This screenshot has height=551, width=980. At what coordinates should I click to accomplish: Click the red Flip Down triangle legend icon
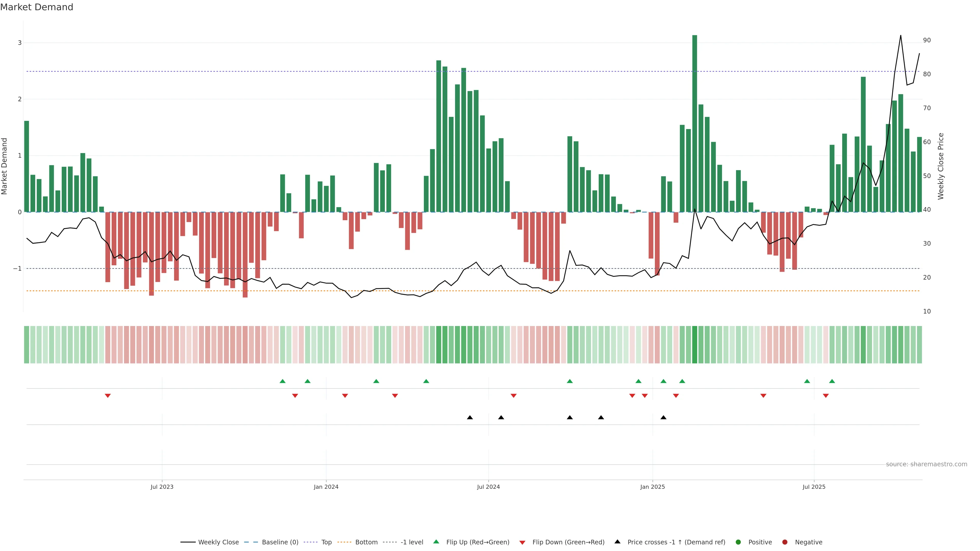point(522,542)
